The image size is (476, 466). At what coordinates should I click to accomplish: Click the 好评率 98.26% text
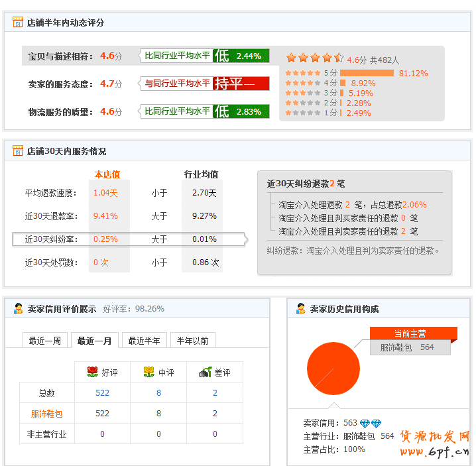coord(133,308)
